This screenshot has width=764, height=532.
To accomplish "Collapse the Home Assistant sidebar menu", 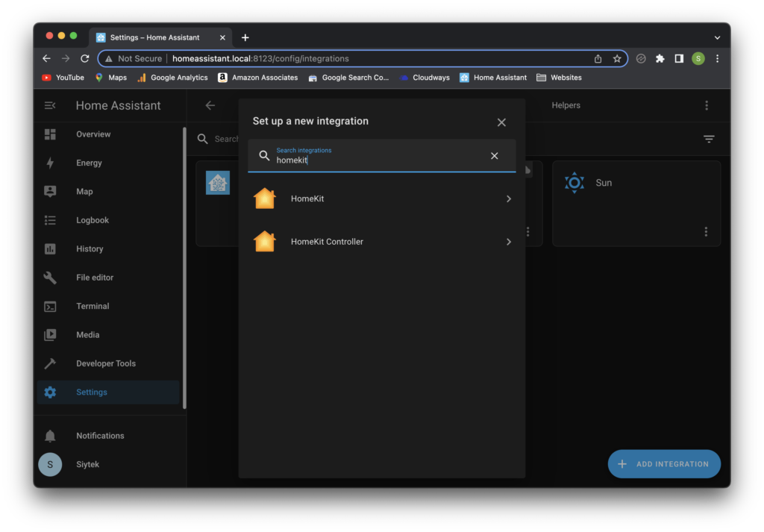I will pyautogui.click(x=50, y=105).
